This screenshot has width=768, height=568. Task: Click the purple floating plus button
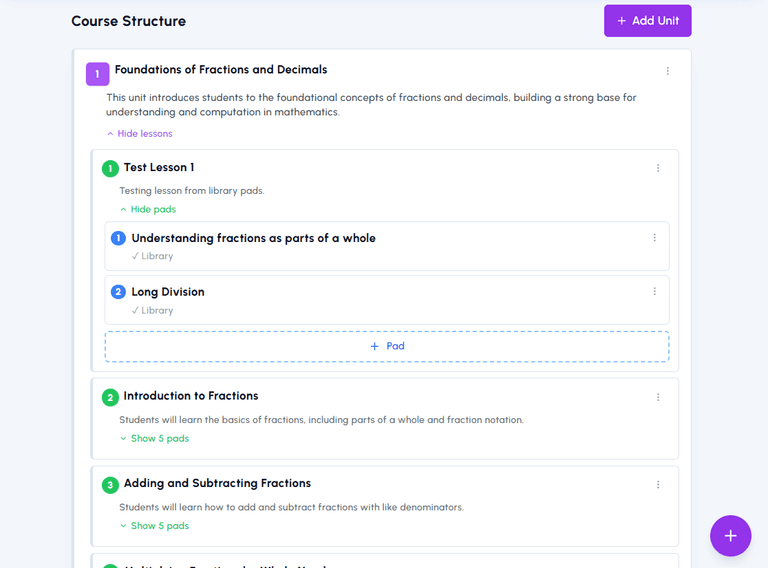click(x=730, y=536)
